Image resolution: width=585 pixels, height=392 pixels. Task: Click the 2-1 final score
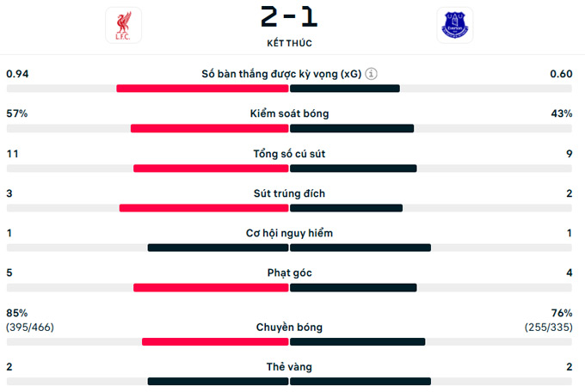(289, 18)
